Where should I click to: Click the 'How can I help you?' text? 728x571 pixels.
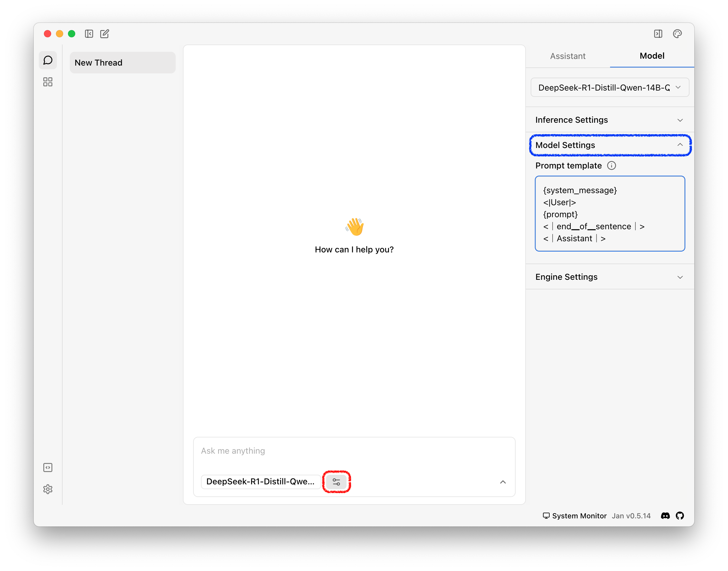[354, 249]
